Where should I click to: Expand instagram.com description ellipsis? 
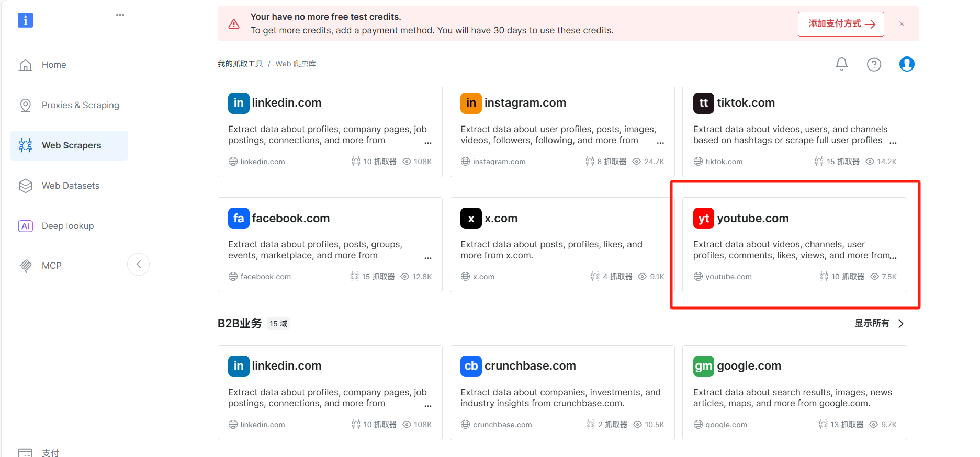660,142
